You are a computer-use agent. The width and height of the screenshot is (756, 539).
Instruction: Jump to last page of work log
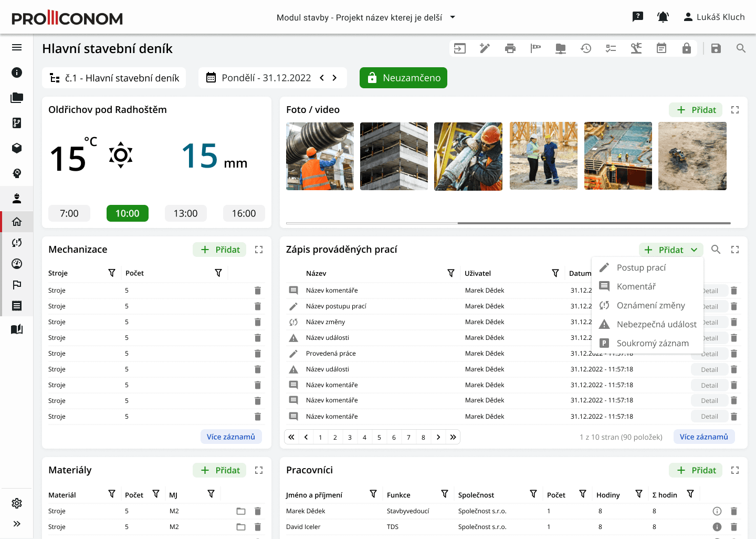click(x=453, y=437)
